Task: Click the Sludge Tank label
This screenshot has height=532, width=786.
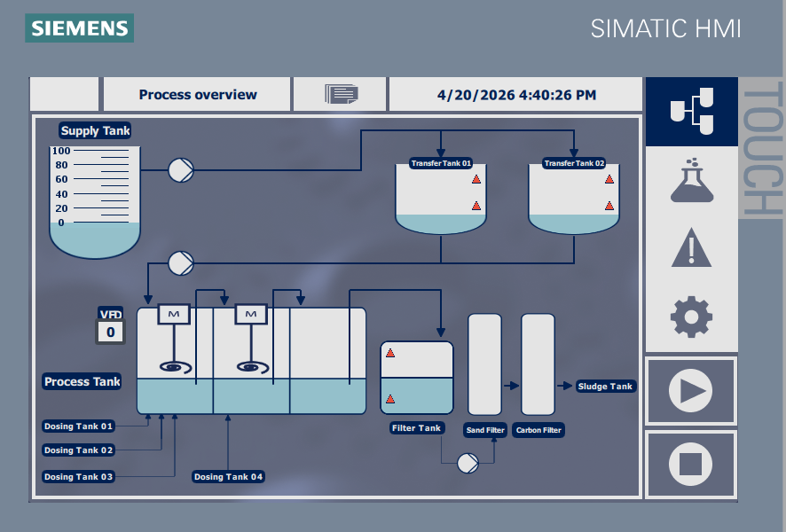Action: coord(605,387)
